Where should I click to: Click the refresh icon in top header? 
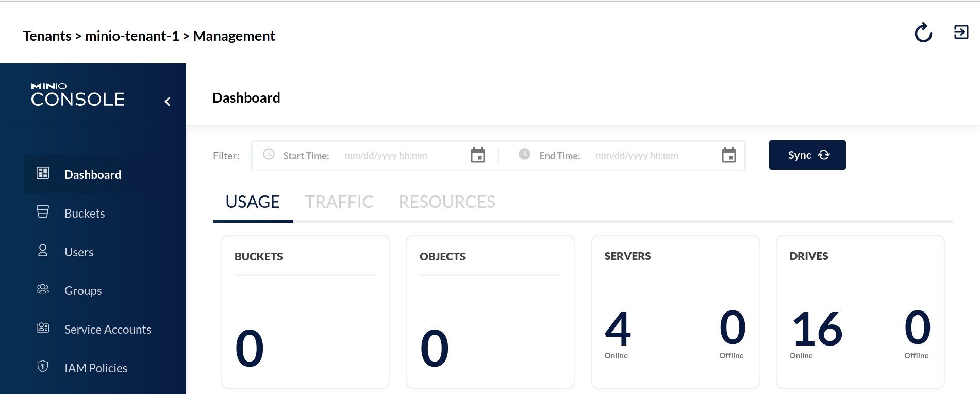923,32
